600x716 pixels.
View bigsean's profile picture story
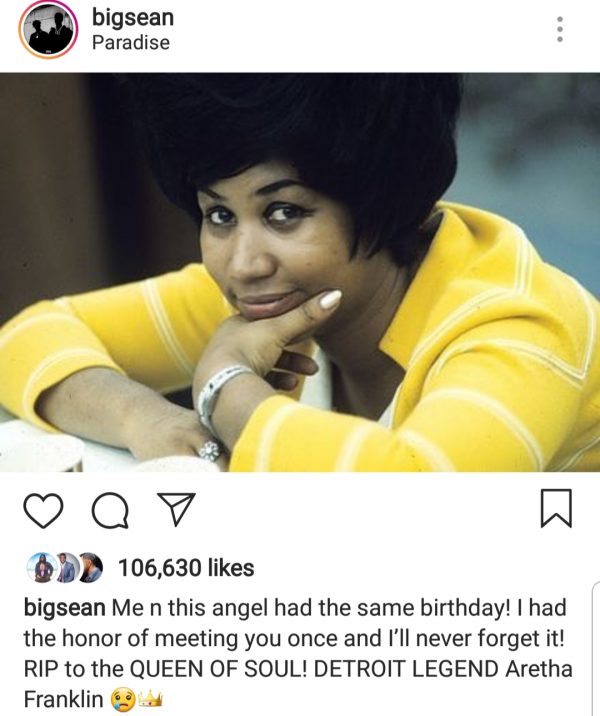(48, 31)
